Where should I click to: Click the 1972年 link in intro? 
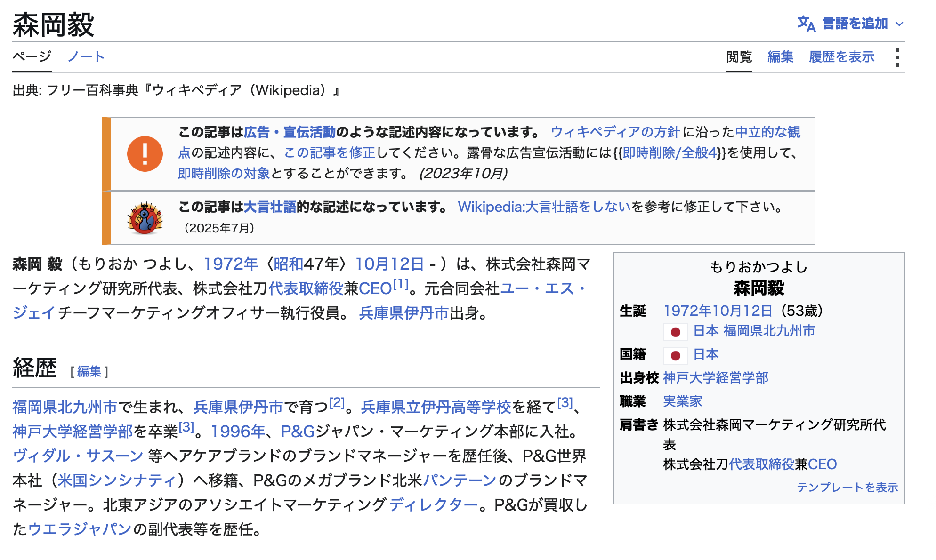coord(231,264)
